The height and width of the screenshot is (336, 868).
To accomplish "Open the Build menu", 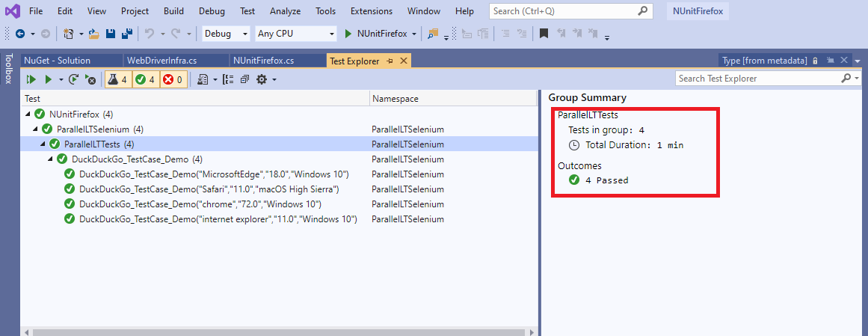I will (173, 11).
